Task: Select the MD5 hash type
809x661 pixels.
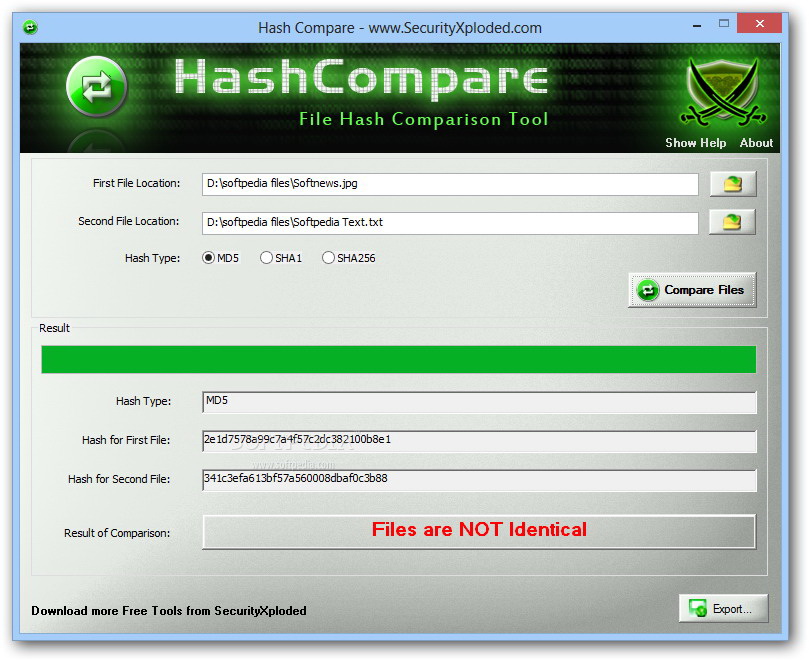Action: pos(220,258)
